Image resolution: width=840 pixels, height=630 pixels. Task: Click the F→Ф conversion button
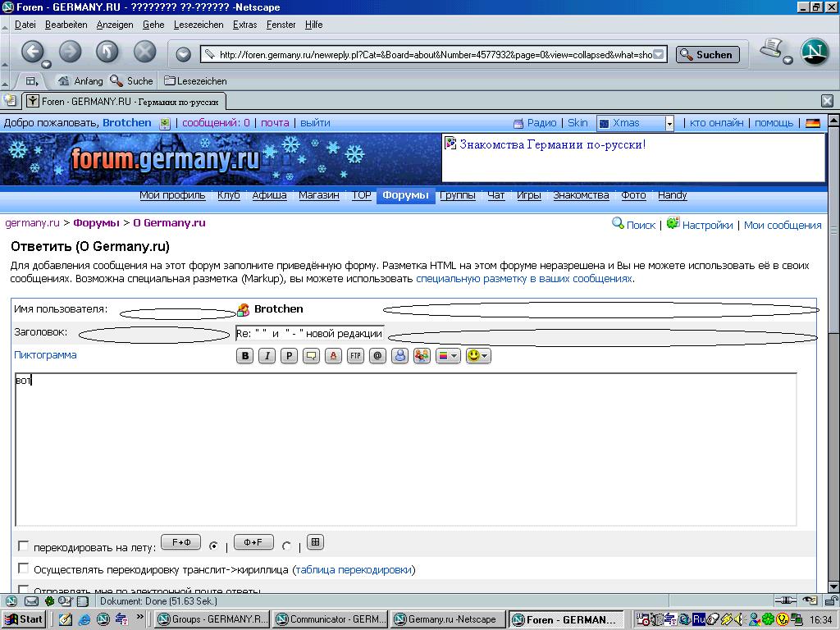181,542
